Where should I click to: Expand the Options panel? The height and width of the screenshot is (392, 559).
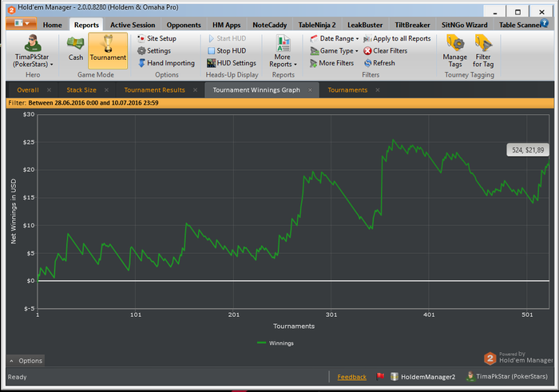pos(26,361)
